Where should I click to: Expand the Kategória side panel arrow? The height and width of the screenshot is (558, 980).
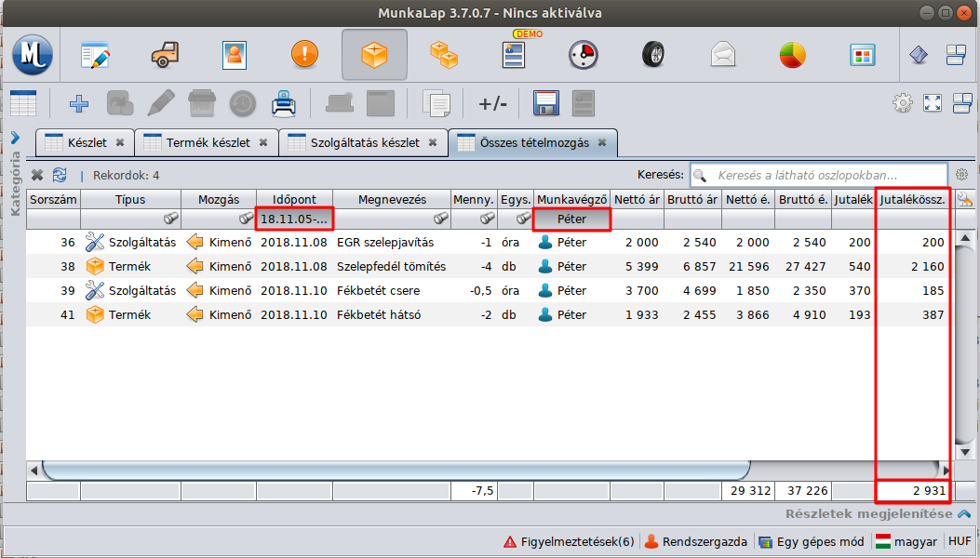click(x=15, y=138)
